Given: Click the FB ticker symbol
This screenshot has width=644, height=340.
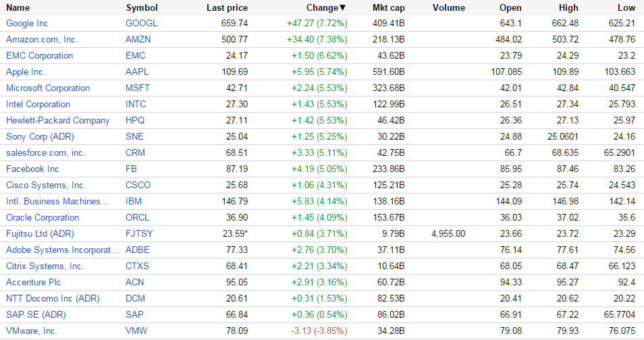Looking at the screenshot, I should (131, 169).
